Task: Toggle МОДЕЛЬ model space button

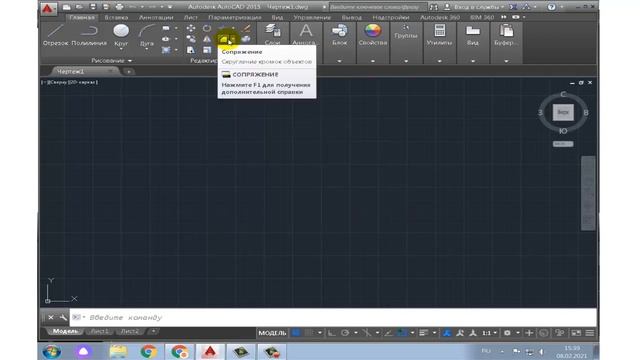Action: click(x=272, y=333)
